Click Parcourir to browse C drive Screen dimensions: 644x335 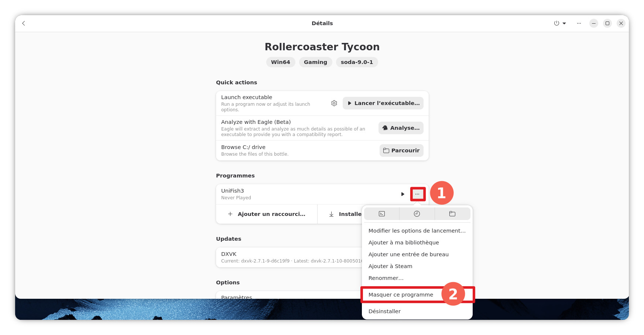(401, 150)
